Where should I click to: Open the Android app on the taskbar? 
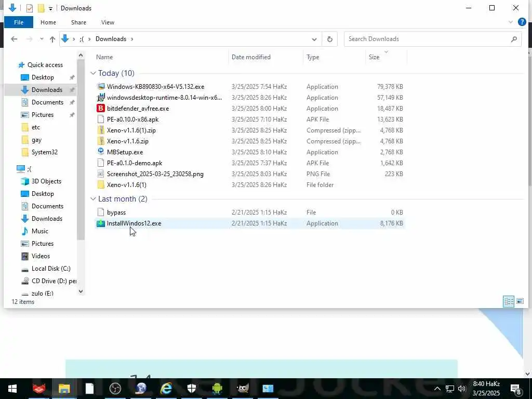217,389
